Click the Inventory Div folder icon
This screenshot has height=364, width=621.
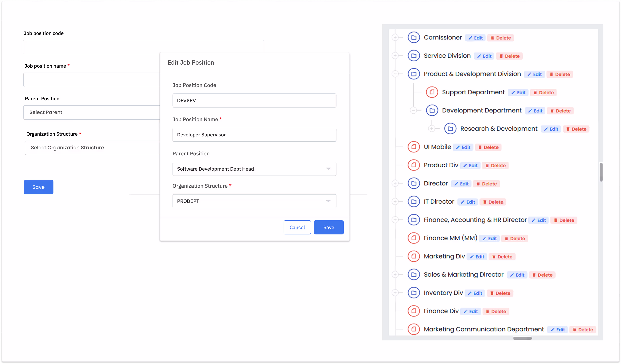point(414,293)
